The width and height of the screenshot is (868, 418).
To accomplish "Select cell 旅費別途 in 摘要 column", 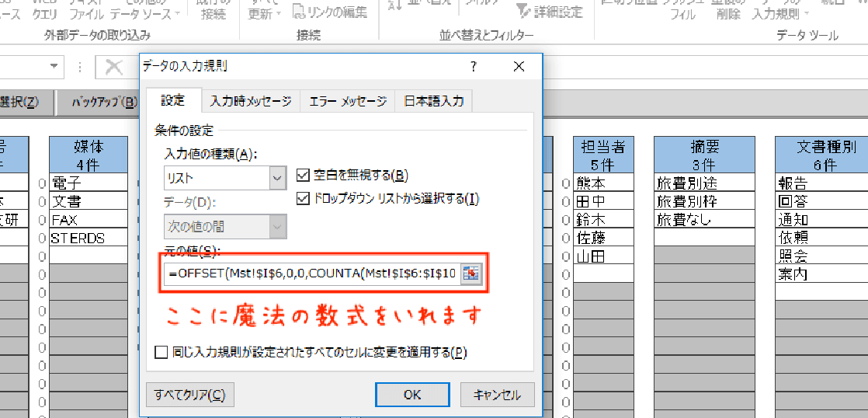I will [x=704, y=182].
